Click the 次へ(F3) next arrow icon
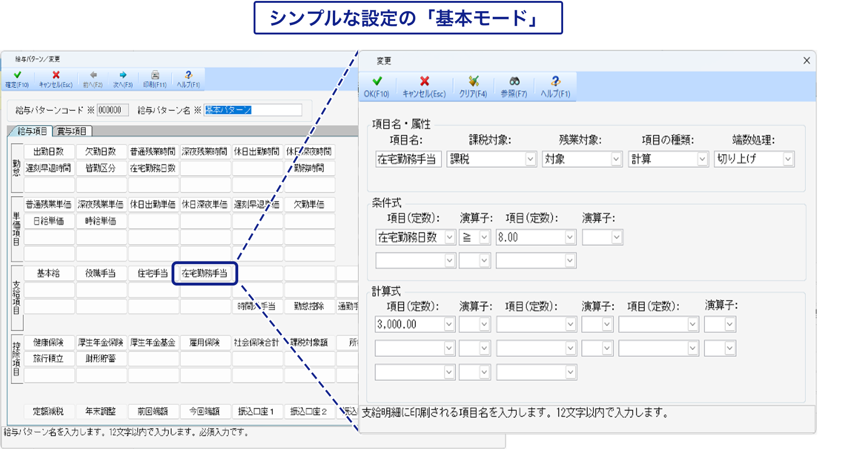This screenshot has width=868, height=449. point(123,78)
